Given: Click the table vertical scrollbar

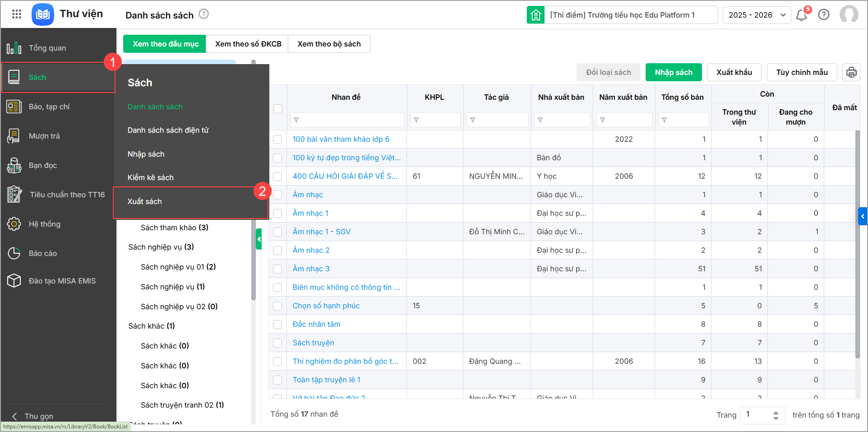Looking at the screenshot, I should (857, 244).
